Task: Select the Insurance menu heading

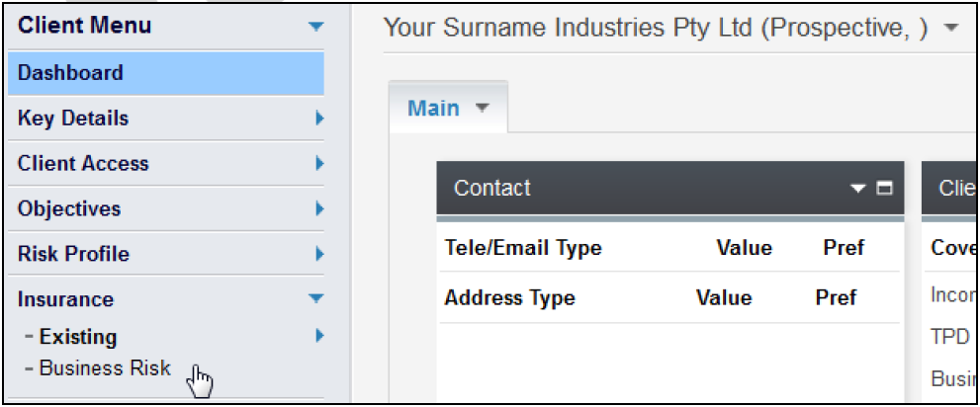Action: point(65,299)
